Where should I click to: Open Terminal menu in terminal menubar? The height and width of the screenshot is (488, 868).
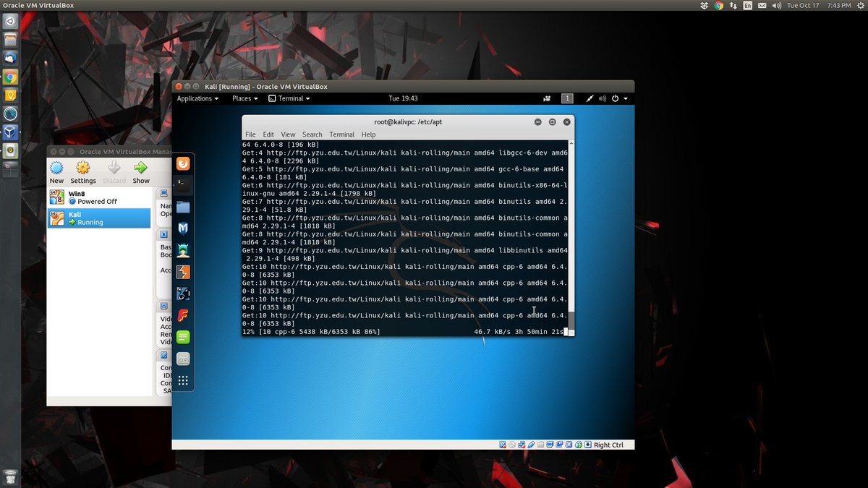tap(342, 134)
